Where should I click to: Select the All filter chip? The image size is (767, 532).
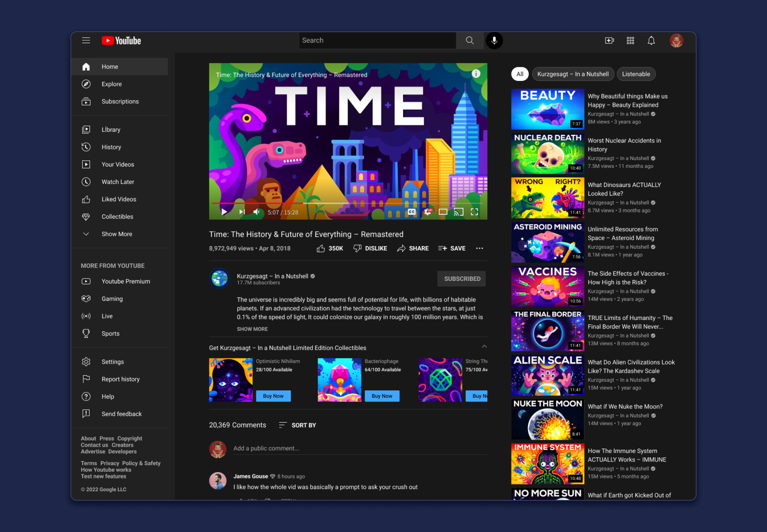coord(520,74)
